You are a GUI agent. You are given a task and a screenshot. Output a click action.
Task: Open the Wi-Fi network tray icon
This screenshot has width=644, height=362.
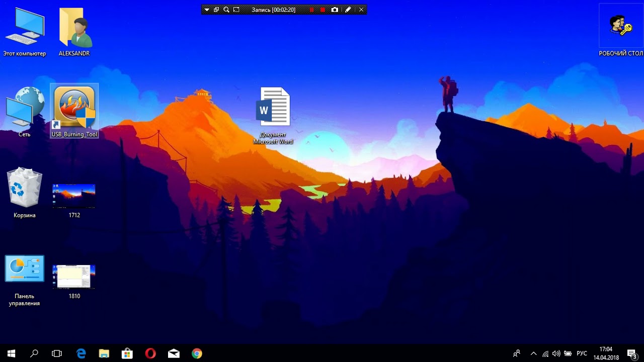pos(545,353)
